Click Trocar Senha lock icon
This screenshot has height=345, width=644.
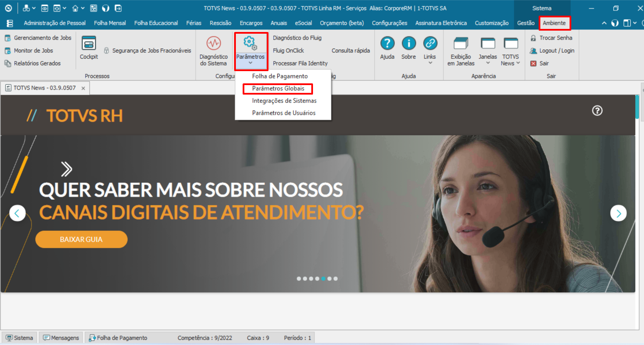[534, 38]
